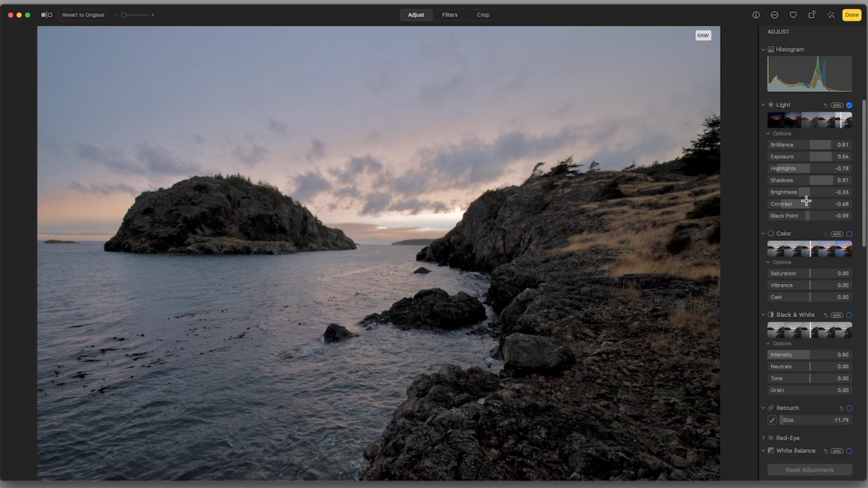Enable the Retouch adjustment circle
This screenshot has width=868, height=488.
[x=850, y=408]
